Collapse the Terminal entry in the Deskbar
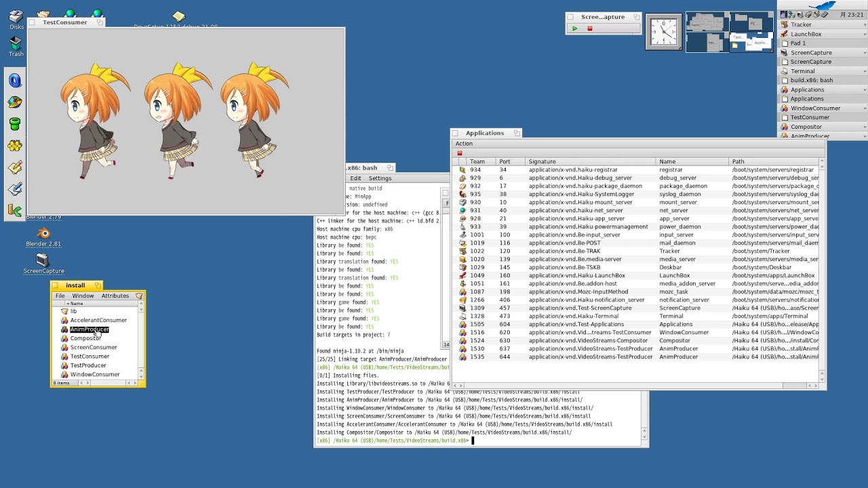Screen dimensions: 868x488 click(x=865, y=71)
